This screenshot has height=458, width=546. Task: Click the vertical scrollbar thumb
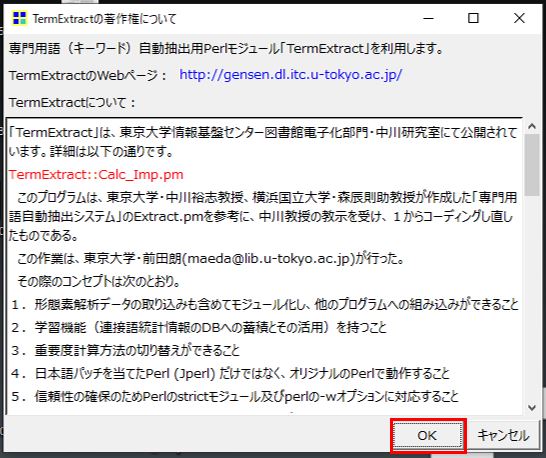pyautogui.click(x=532, y=165)
